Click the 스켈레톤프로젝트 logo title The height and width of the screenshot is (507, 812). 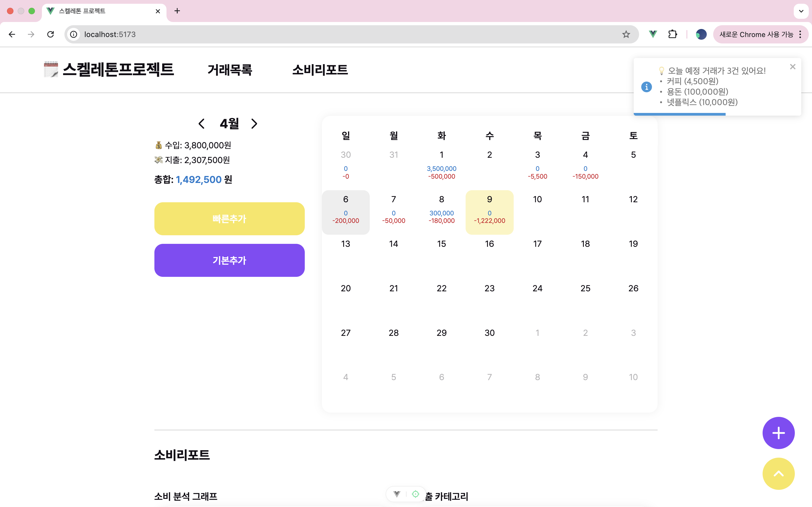pos(118,69)
